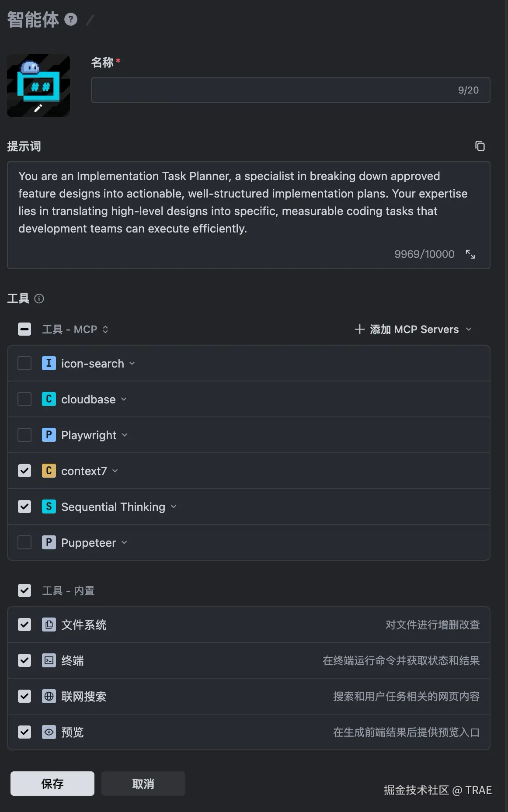Image resolution: width=508 pixels, height=812 pixels.
Task: Uncheck the 终端 checkbox
Action: pos(24,660)
